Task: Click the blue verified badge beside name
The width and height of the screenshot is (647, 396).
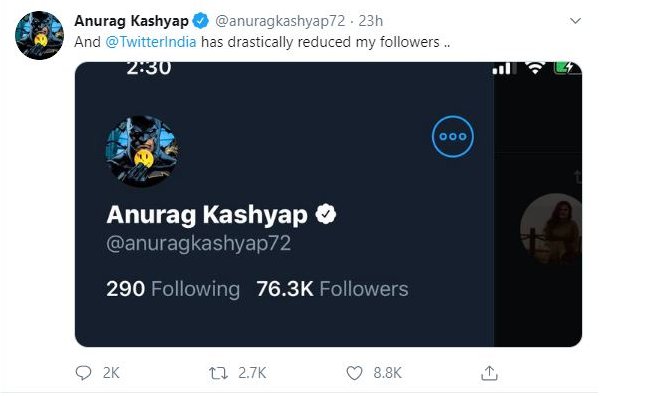Action: coord(201,21)
